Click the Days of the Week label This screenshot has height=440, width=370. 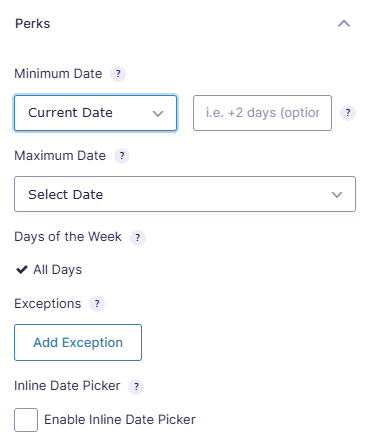point(68,237)
